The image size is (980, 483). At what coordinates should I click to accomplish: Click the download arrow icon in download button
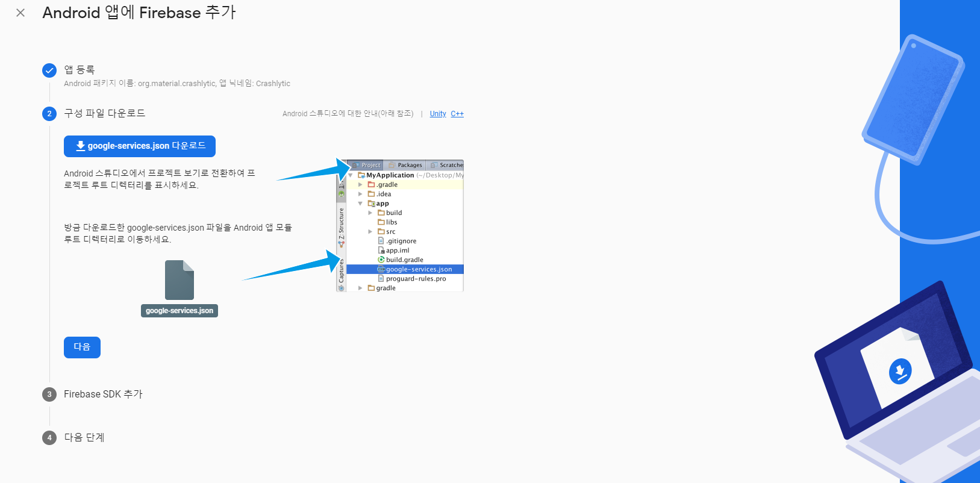tap(80, 146)
